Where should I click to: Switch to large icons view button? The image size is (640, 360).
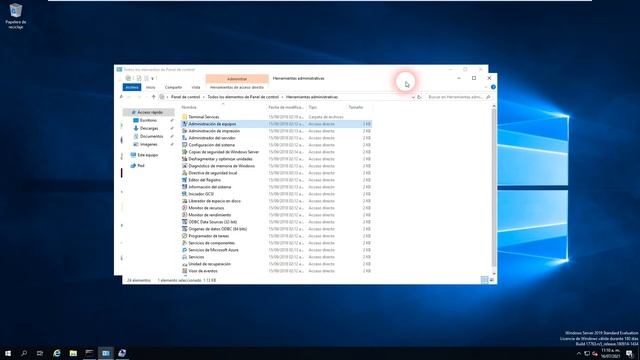pyautogui.click(x=491, y=280)
